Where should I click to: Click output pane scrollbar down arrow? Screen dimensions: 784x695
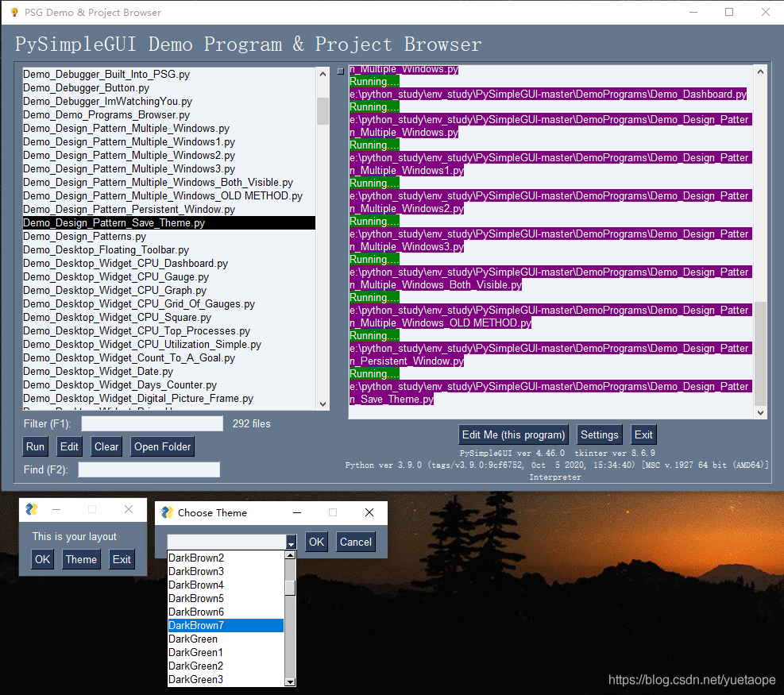pyautogui.click(x=760, y=412)
